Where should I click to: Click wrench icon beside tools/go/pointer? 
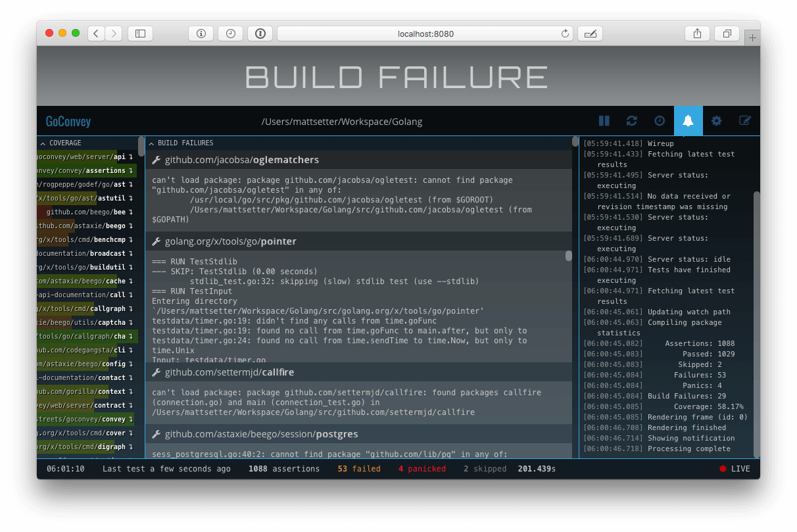click(x=157, y=241)
